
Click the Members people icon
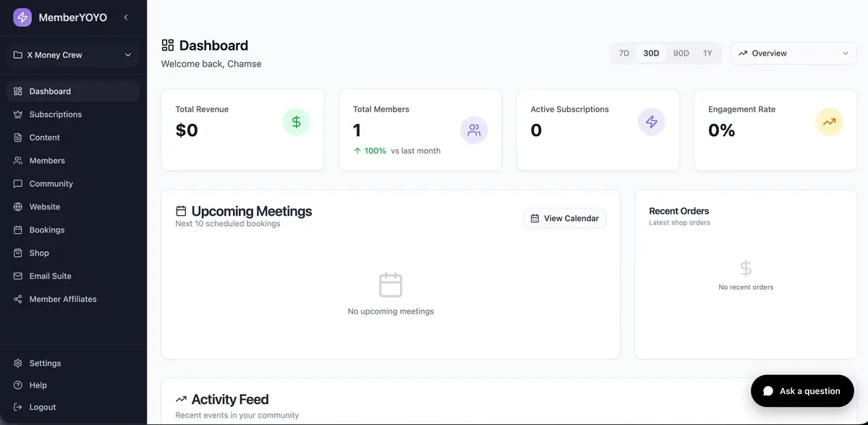[17, 160]
